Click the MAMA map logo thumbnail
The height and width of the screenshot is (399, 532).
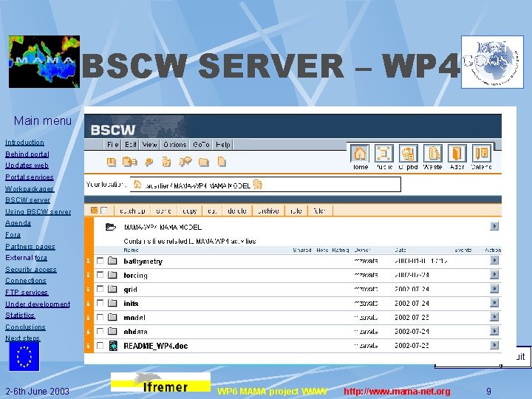pos(44,62)
